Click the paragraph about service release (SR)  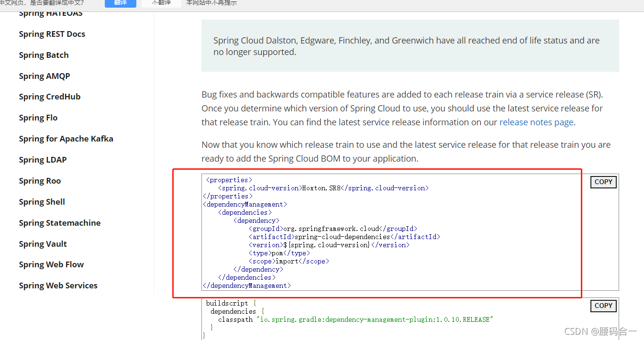[402, 108]
